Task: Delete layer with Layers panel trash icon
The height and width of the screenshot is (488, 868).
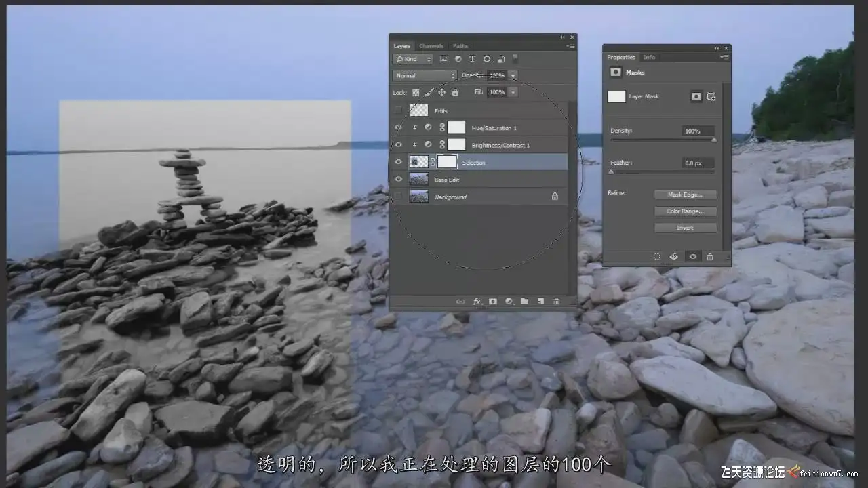Action: coord(557,302)
